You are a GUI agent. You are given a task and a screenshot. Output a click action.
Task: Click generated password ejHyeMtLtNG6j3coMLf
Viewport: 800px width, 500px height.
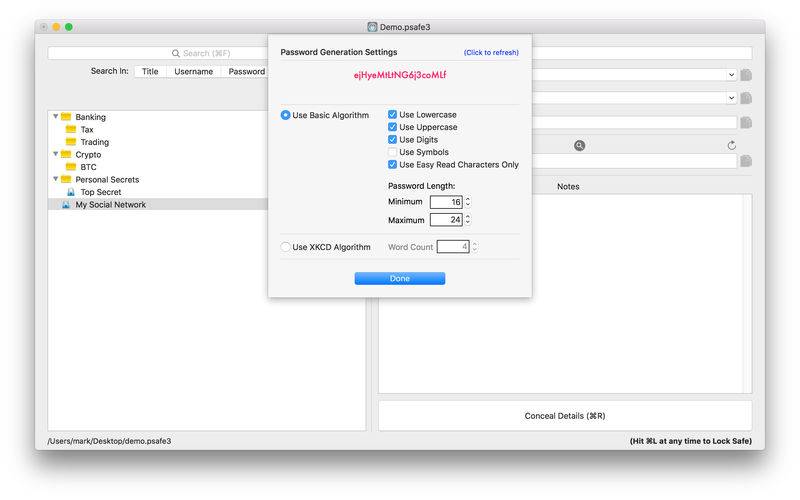point(399,75)
